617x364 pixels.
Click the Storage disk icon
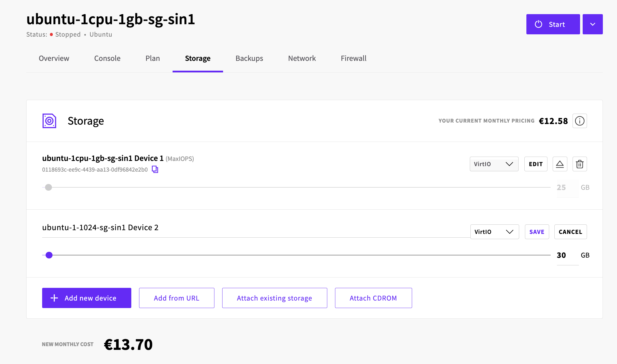[49, 121]
